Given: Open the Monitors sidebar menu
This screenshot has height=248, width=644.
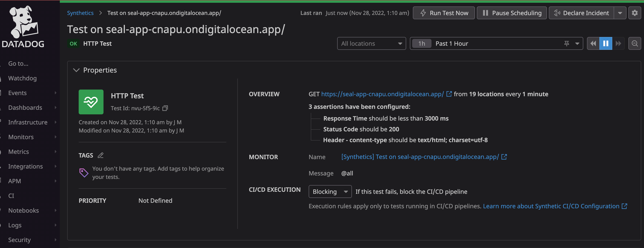Looking at the screenshot, I should pyautogui.click(x=21, y=137).
